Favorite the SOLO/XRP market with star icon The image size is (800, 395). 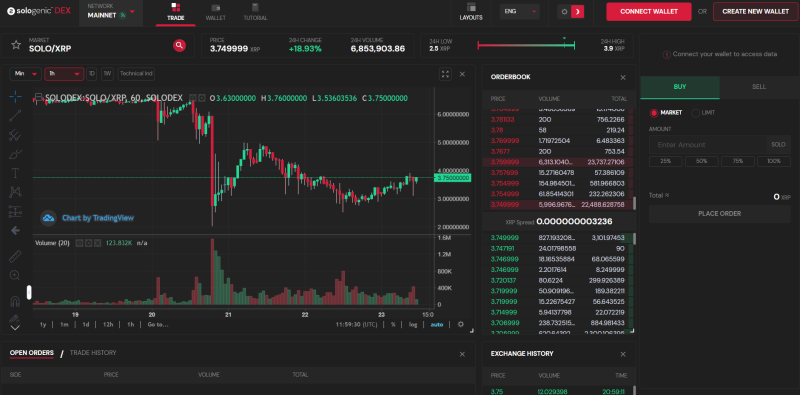16,45
